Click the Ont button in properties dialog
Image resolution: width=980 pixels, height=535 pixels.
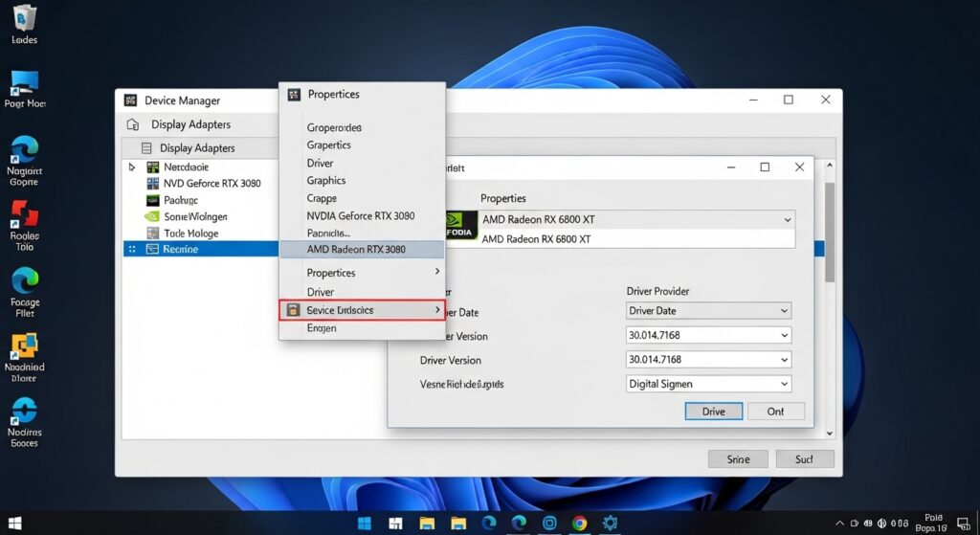coord(775,412)
